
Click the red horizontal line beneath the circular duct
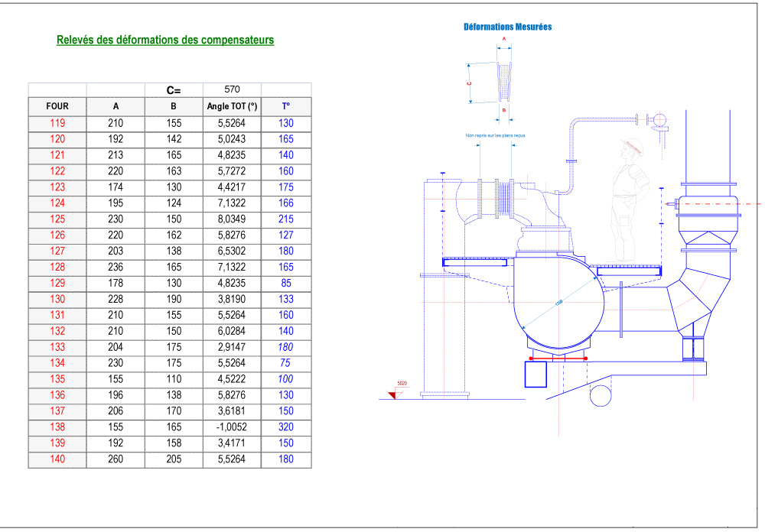pyautogui.click(x=558, y=358)
